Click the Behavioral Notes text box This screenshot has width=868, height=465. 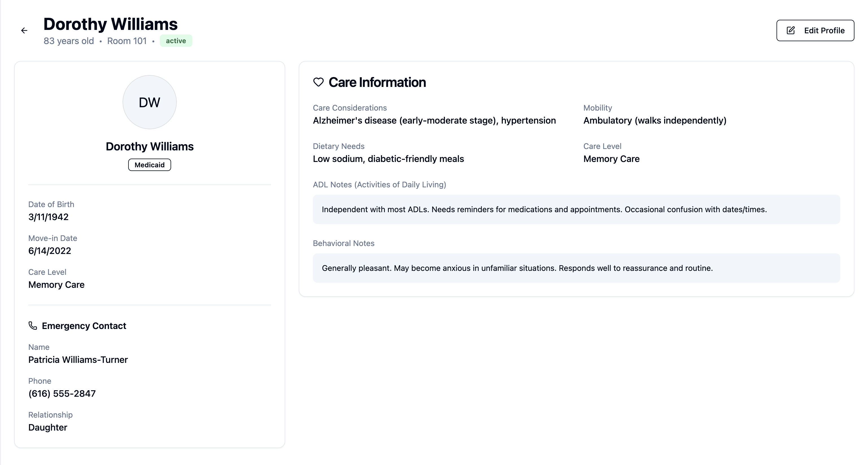point(576,268)
